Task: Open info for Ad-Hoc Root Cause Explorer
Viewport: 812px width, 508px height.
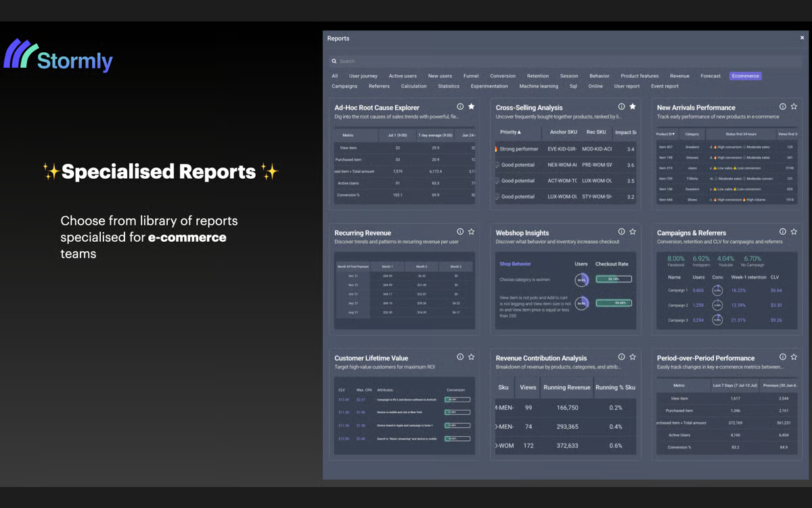Action: coord(460,106)
